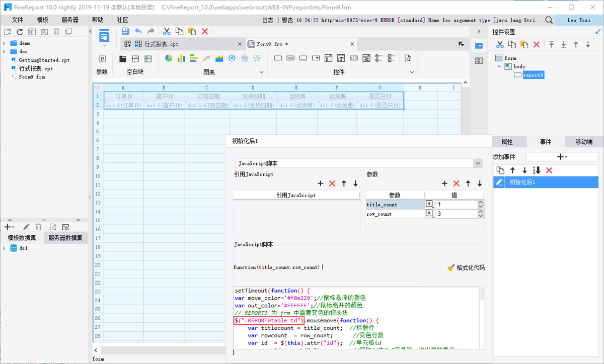
Task: Delete the event with the red X icon
Action: [x=549, y=170]
